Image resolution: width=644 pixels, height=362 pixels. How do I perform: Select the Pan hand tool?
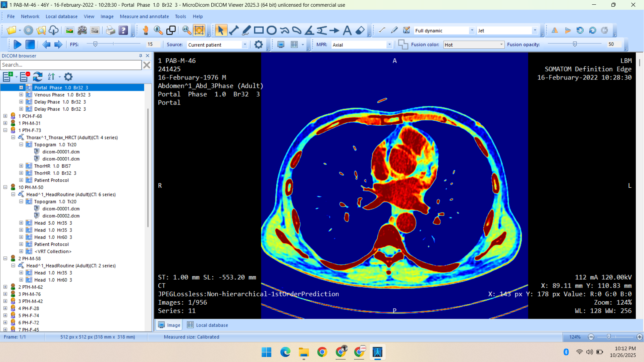(146, 31)
